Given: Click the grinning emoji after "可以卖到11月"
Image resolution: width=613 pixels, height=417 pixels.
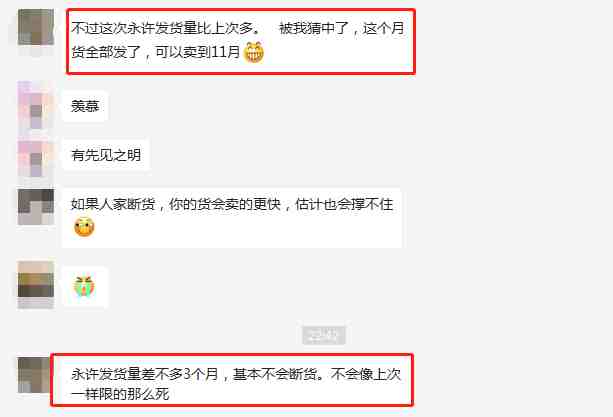Looking at the screenshot, I should (x=253, y=52).
